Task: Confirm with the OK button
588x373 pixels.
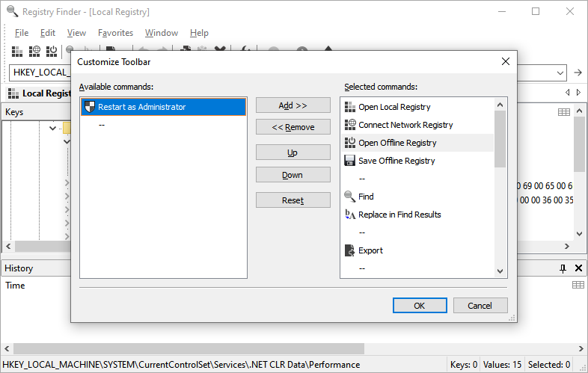Action: point(420,306)
